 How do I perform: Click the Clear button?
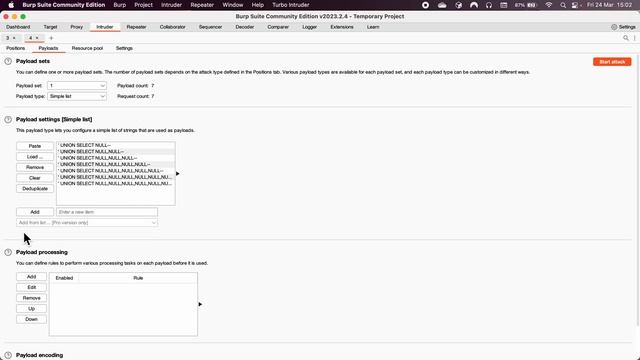[x=35, y=178]
